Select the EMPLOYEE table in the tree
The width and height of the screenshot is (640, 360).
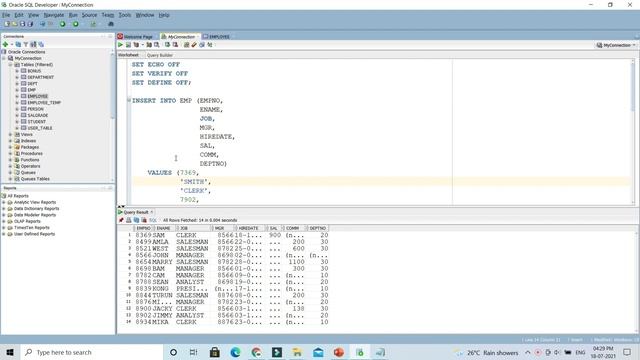click(38, 96)
